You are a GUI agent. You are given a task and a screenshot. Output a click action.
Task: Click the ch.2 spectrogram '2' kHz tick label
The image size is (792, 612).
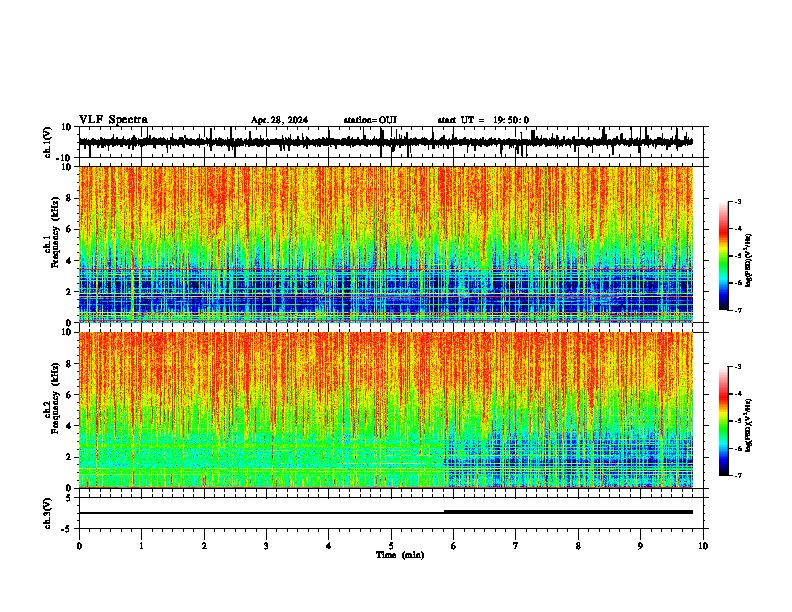pos(70,457)
